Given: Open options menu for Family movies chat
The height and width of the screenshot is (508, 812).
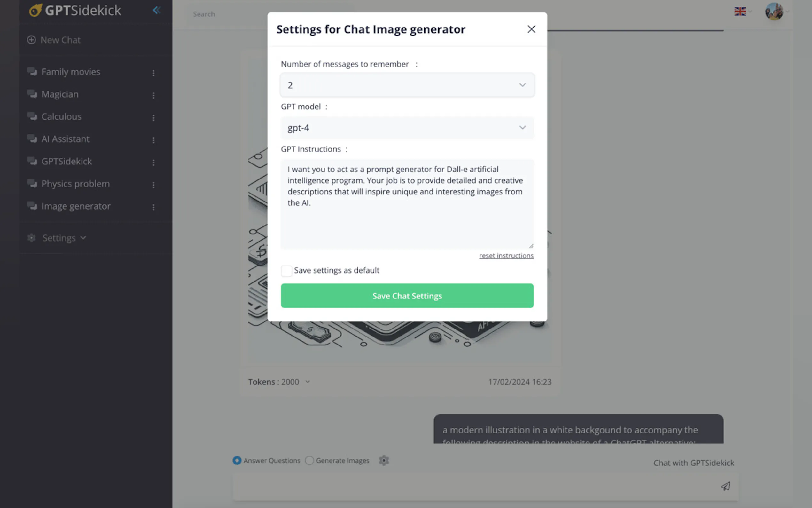Looking at the screenshot, I should pyautogui.click(x=153, y=73).
